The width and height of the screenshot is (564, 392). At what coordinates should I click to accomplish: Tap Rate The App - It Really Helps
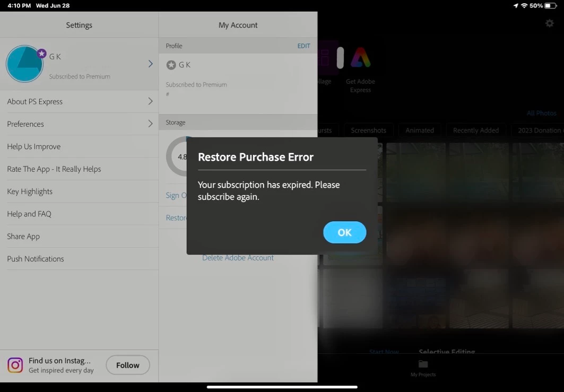click(79, 169)
